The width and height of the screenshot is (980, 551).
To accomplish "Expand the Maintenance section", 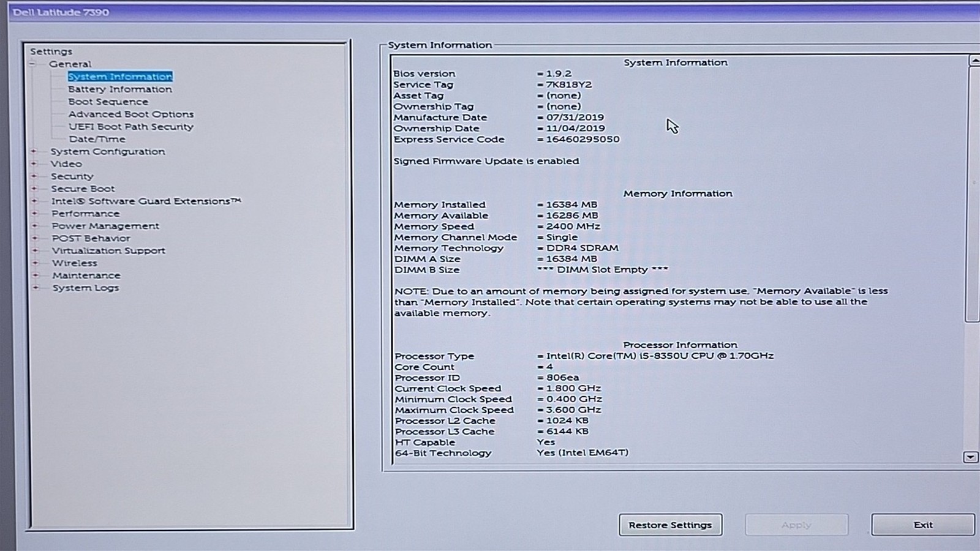I will pos(35,275).
